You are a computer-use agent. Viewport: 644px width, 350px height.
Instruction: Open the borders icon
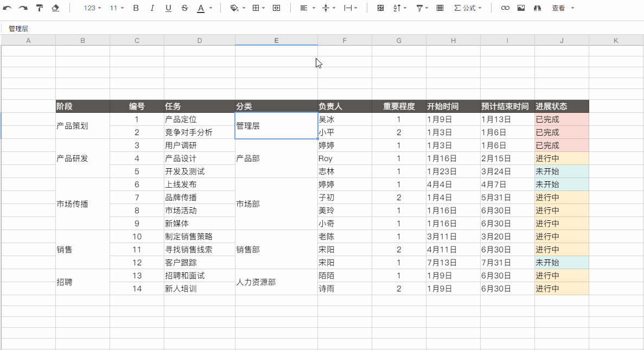pyautogui.click(x=256, y=8)
